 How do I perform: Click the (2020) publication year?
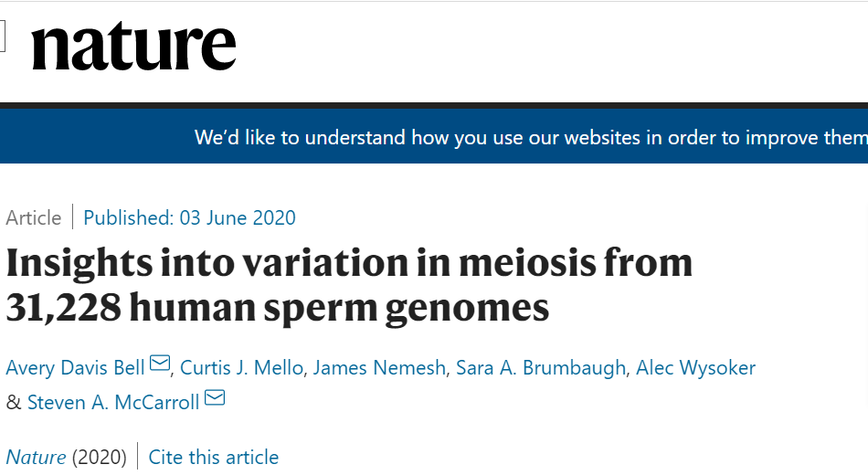click(x=99, y=457)
